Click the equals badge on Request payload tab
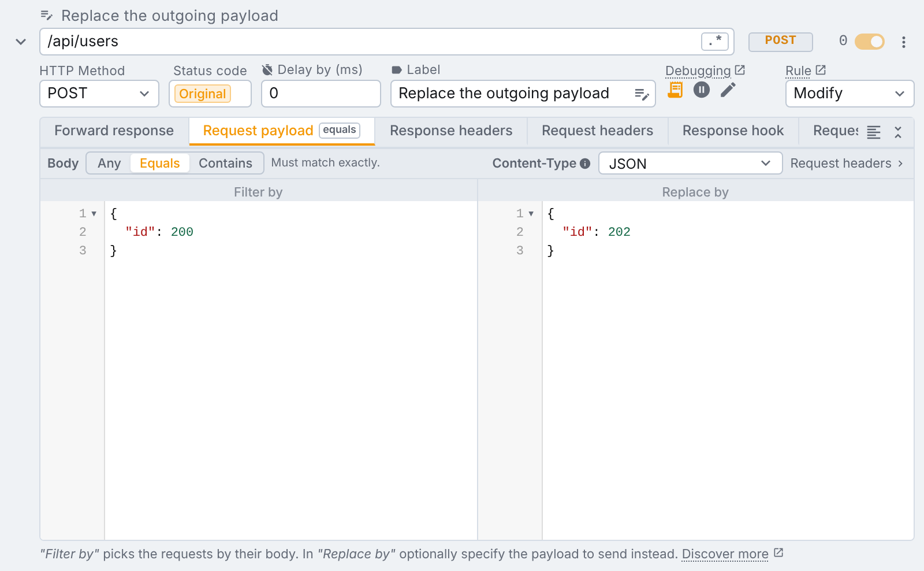Image resolution: width=924 pixels, height=571 pixels. tap(340, 130)
